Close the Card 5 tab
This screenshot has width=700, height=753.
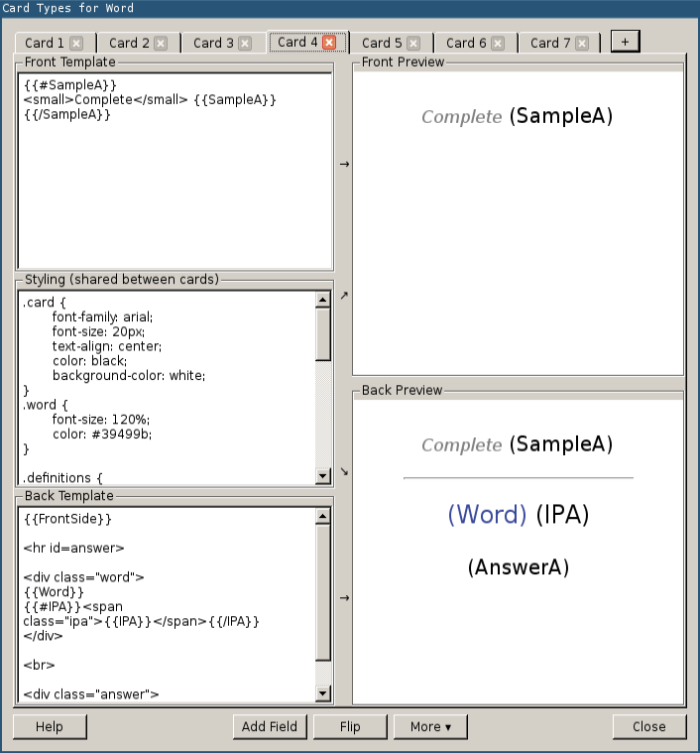click(413, 44)
